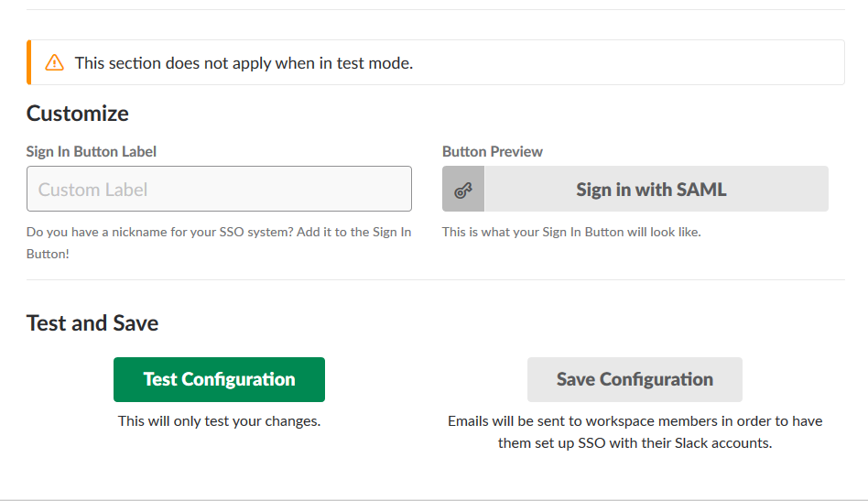
Task: Focus the Custom Label input field
Action: (x=219, y=189)
